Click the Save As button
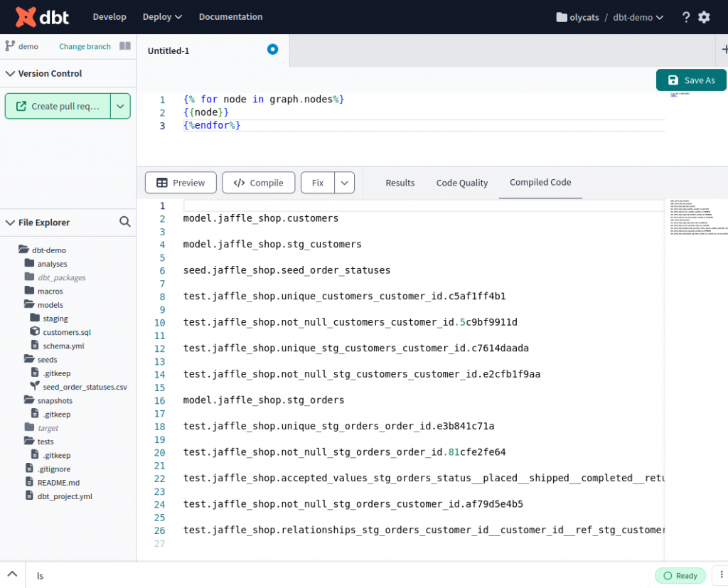Viewport: 728px width, 588px height. 691,80
